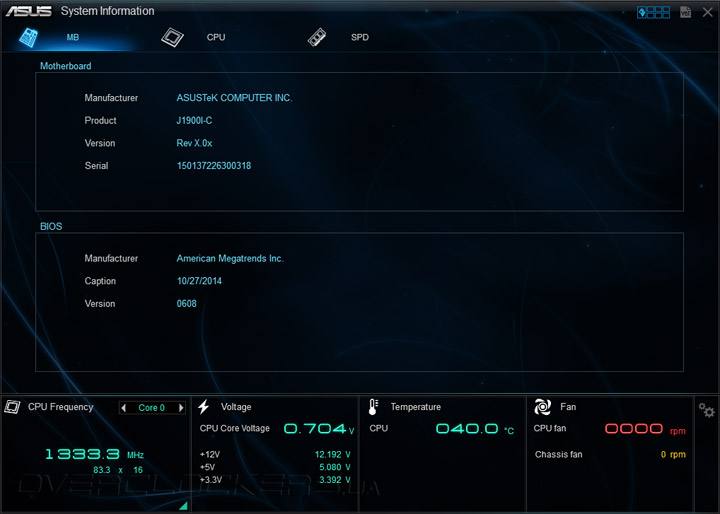Screen dimensions: 720x514
Task: Select next core with right arrow
Action: click(181, 407)
